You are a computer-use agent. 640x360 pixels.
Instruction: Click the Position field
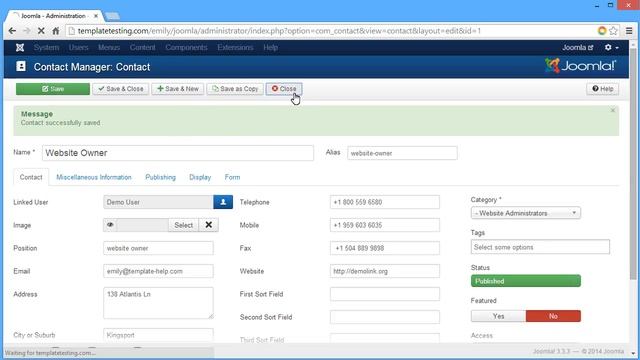pyautogui.click(x=158, y=248)
